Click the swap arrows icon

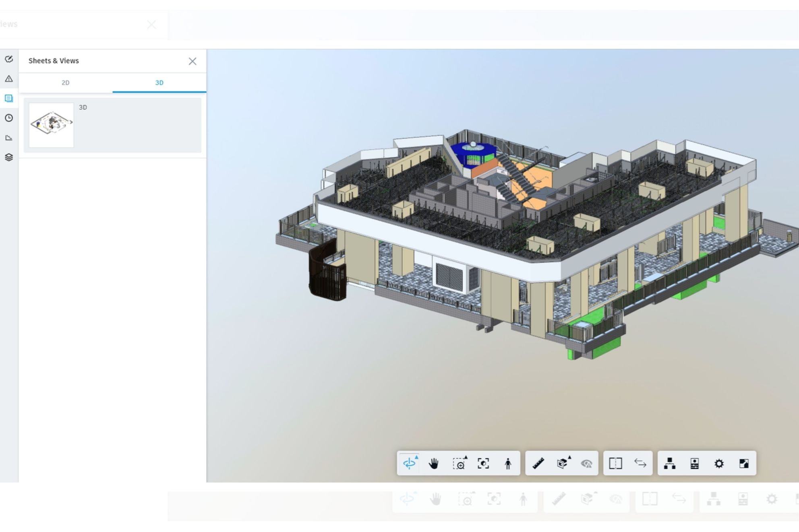[x=640, y=464]
